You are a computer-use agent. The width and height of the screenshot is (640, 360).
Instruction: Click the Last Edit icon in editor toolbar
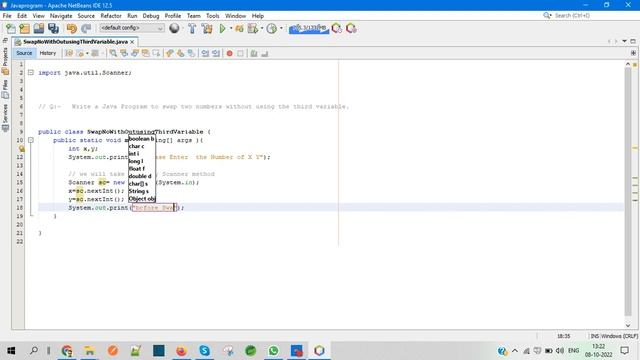click(x=69, y=53)
